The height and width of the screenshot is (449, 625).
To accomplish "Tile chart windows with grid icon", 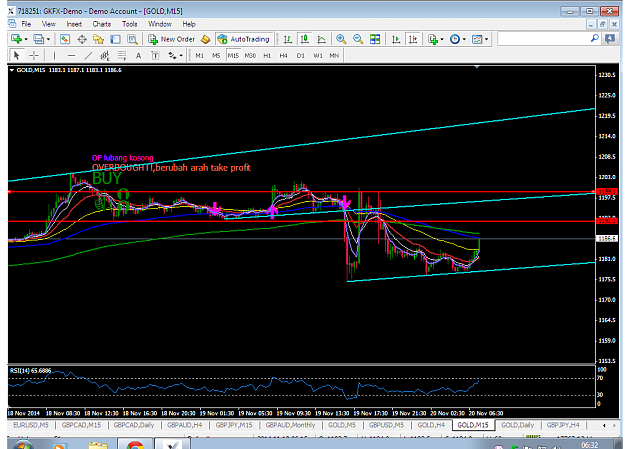I will click(375, 39).
